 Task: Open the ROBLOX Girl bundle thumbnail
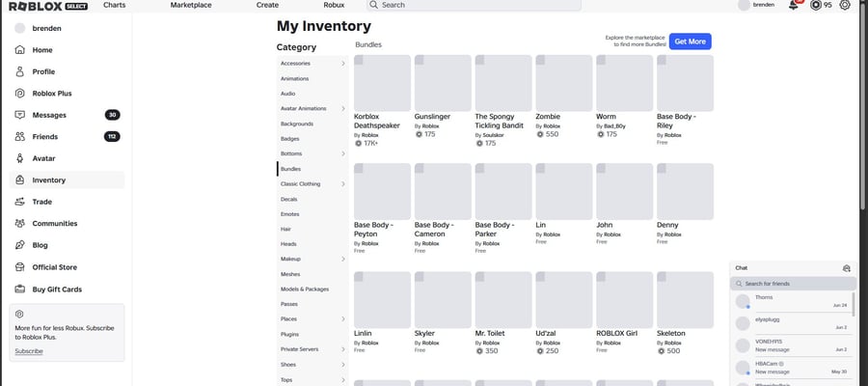[624, 299]
